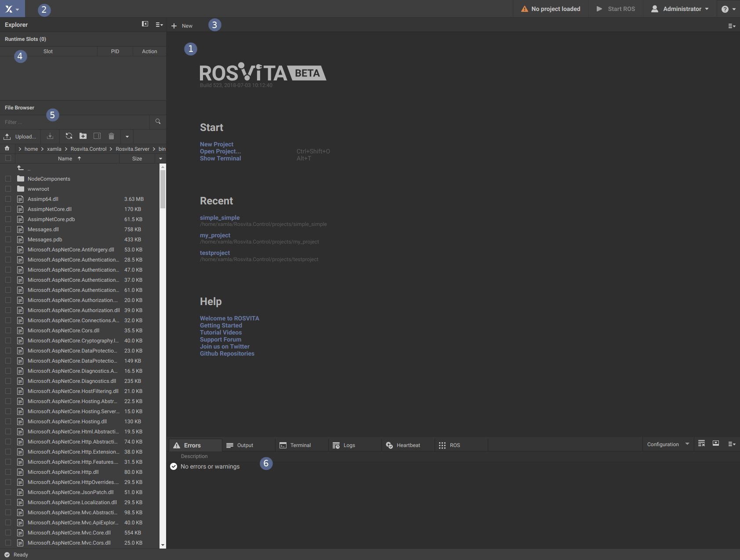Click the Ready status check icon
This screenshot has height=560, width=740.
(7, 555)
